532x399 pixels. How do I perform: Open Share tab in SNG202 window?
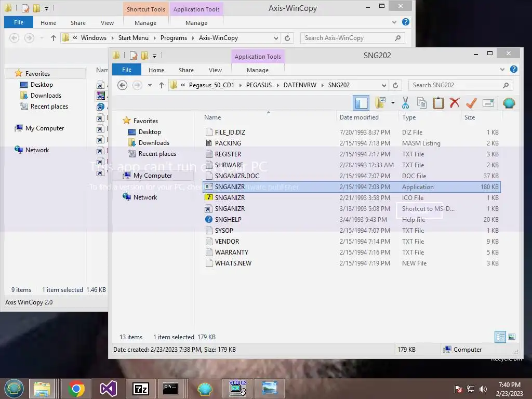[186, 70]
